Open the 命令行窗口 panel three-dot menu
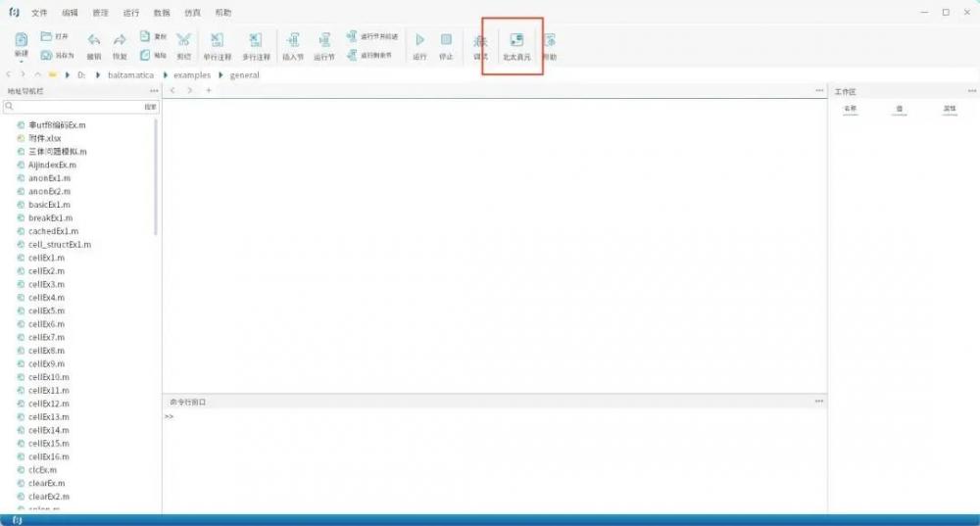 coord(818,402)
